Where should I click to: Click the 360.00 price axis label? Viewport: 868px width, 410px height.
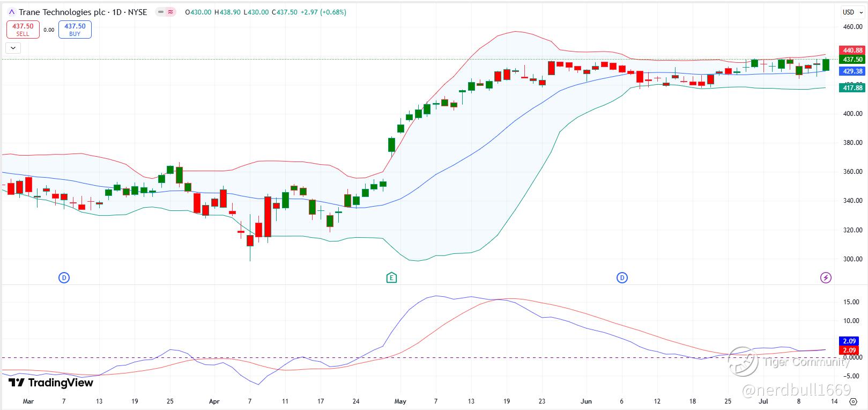point(852,172)
